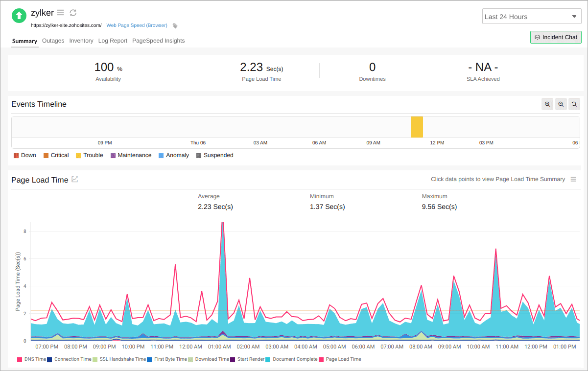Open the Web Page Speed (Browser) link
The width and height of the screenshot is (588, 371).
coord(137,25)
